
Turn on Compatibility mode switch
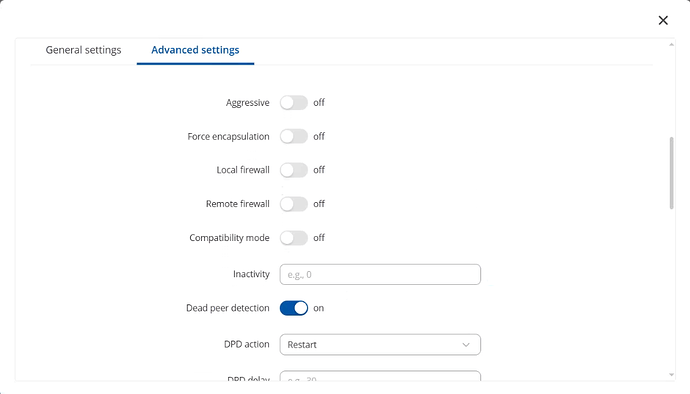pyautogui.click(x=294, y=238)
